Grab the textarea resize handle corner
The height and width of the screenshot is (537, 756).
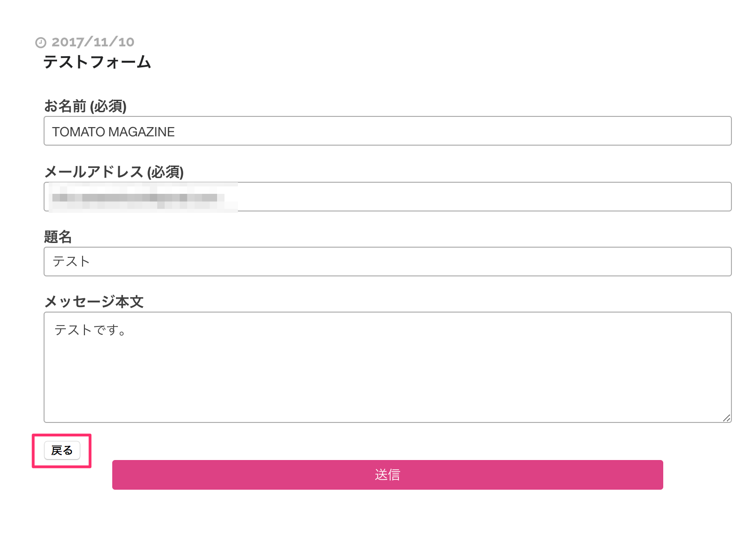[x=727, y=418]
